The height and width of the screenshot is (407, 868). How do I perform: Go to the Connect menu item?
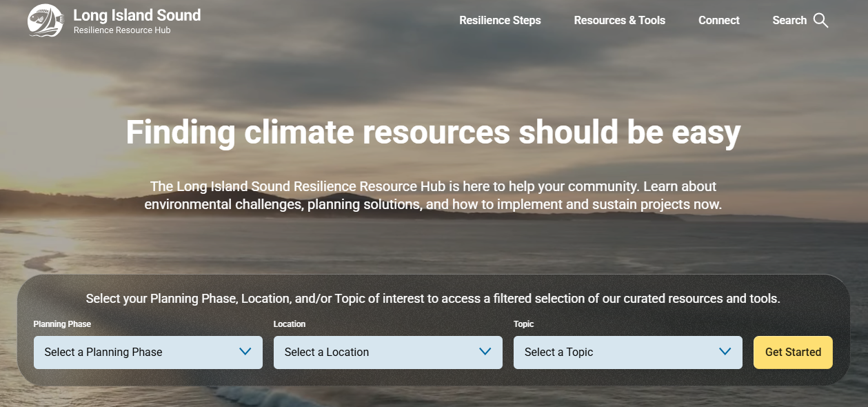(718, 20)
